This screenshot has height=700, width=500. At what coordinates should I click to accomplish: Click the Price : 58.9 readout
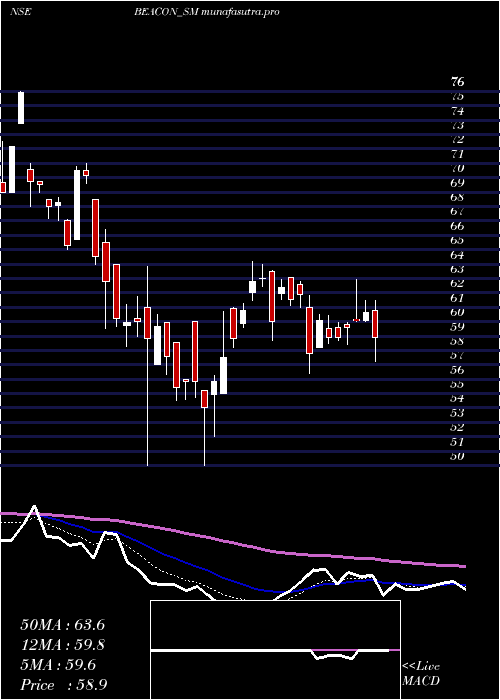63,685
